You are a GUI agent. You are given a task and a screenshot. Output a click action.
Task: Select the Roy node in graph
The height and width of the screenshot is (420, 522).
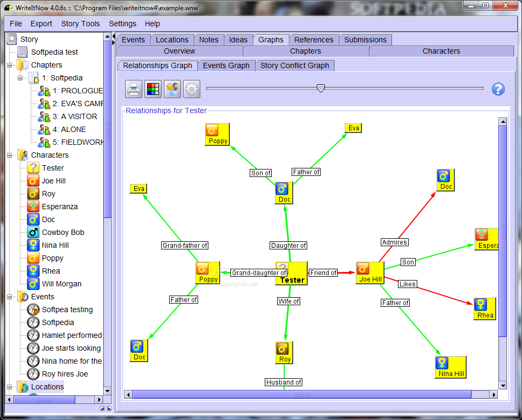click(284, 353)
